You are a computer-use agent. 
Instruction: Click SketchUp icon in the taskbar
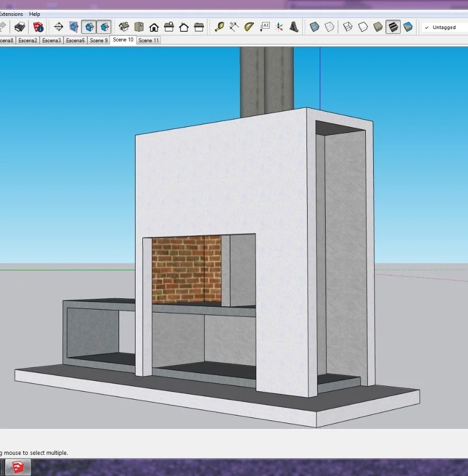17,467
